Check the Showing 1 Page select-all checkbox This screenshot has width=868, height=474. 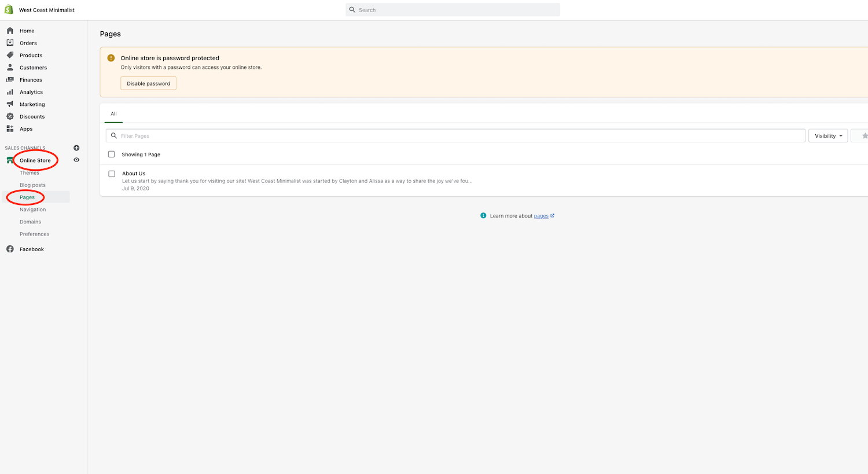tap(112, 155)
